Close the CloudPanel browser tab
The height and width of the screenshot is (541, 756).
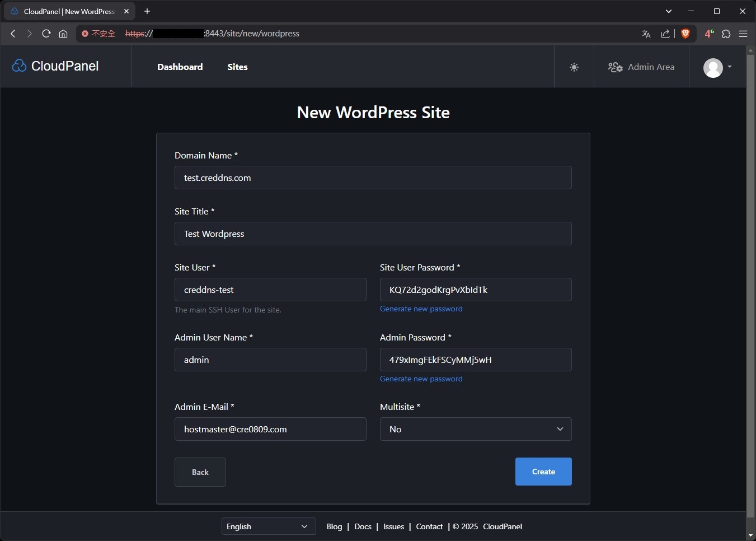[x=126, y=11]
